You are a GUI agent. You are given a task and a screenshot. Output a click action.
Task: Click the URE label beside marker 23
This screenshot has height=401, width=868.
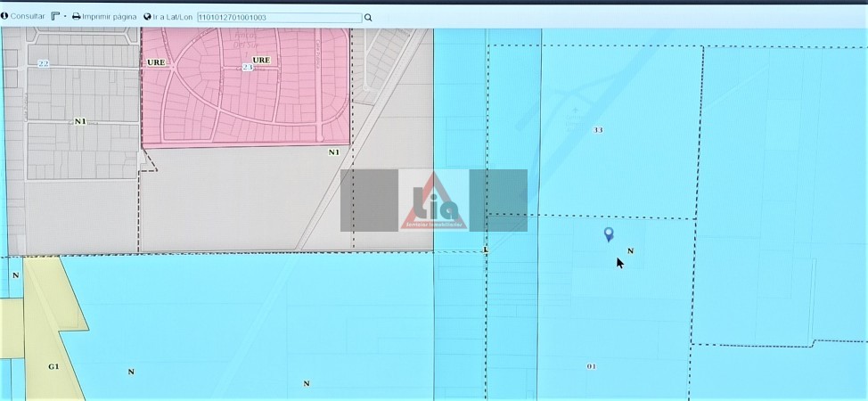click(265, 60)
